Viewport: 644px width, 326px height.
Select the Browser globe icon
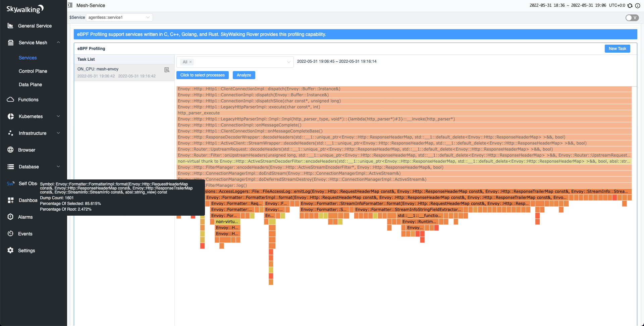click(x=11, y=150)
